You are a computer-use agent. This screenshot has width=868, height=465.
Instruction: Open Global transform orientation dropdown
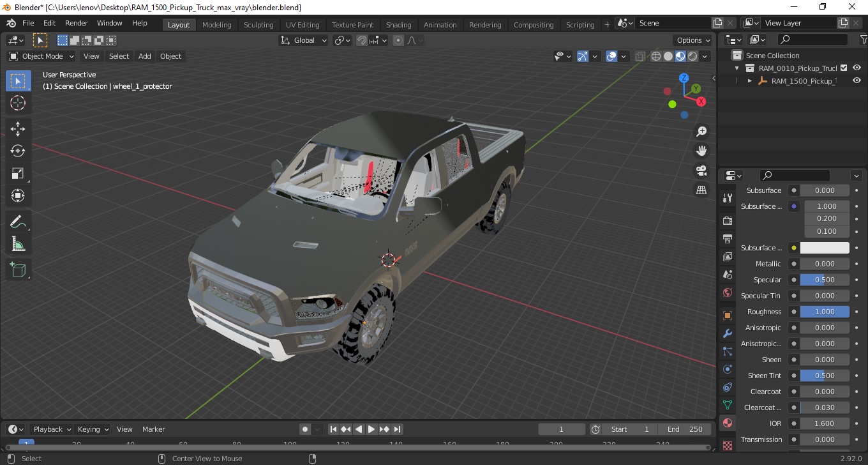pyautogui.click(x=304, y=40)
